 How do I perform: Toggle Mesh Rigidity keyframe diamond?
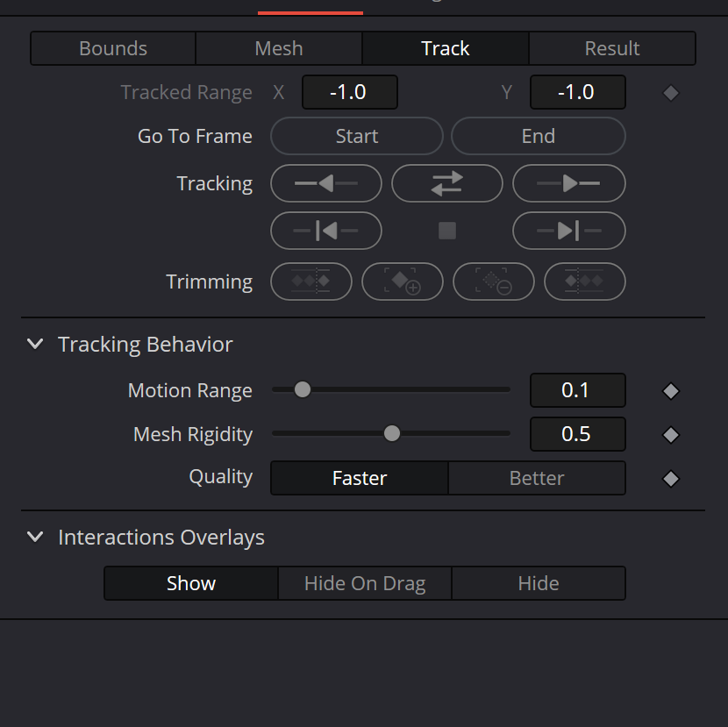tap(670, 434)
